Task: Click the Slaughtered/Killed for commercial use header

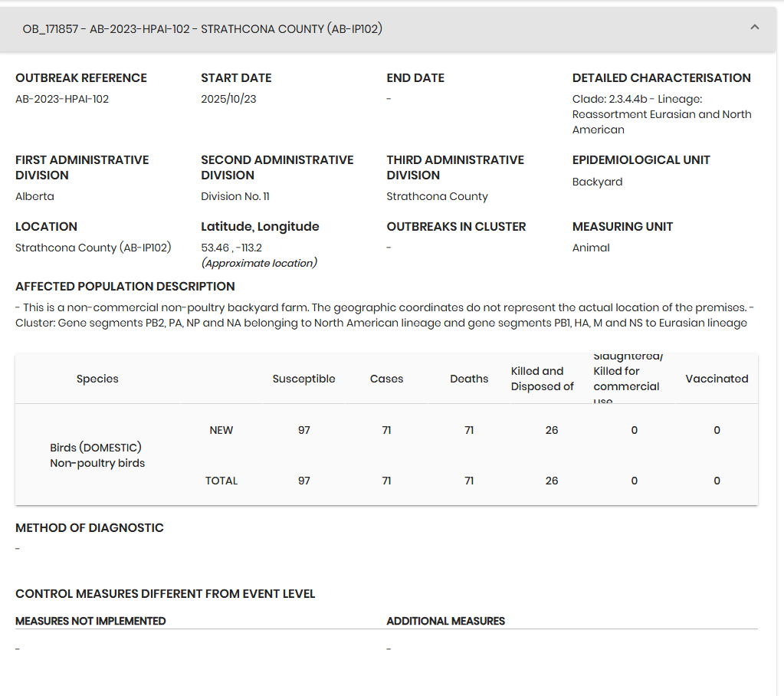Action: point(627,379)
